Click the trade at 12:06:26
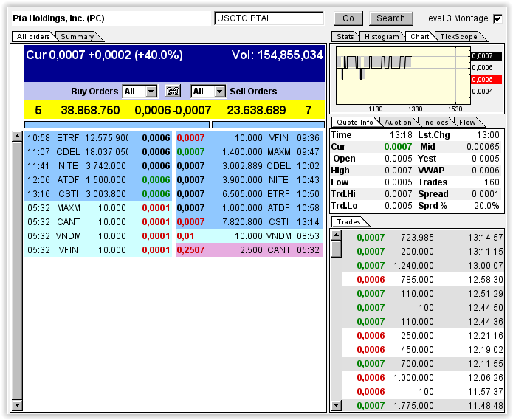Image resolution: width=513 pixels, height=420 pixels. [423, 378]
